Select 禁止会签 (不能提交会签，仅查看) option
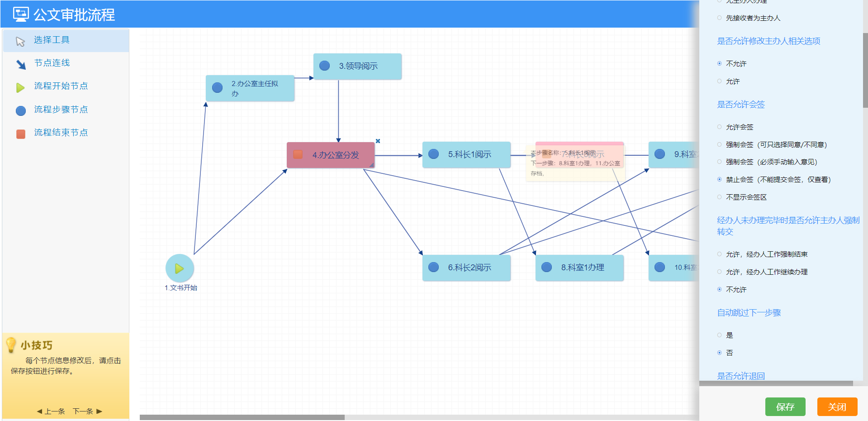 719,179
